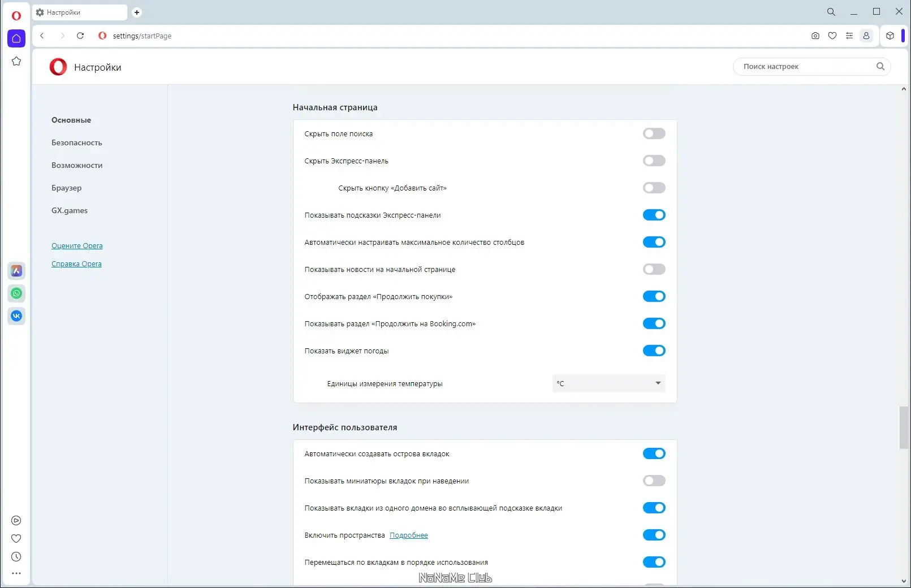
Task: Enable "Скрыть поле поиска" toggle
Action: [654, 134]
